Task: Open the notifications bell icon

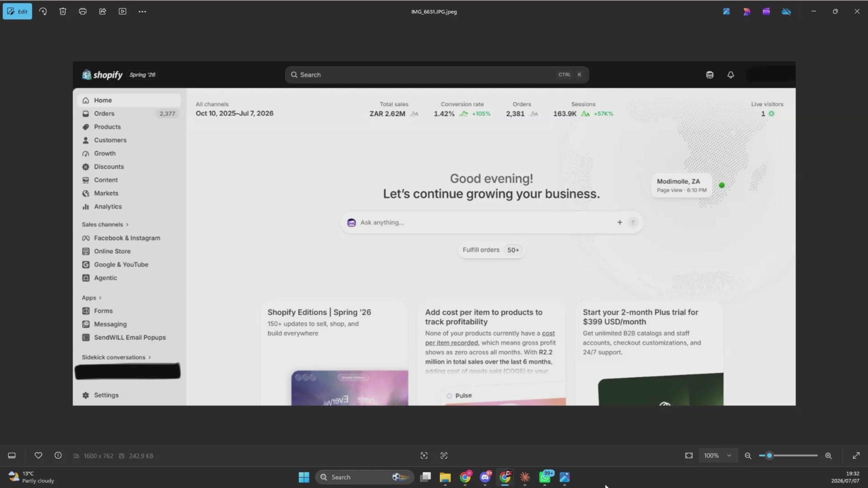Action: 731,75
